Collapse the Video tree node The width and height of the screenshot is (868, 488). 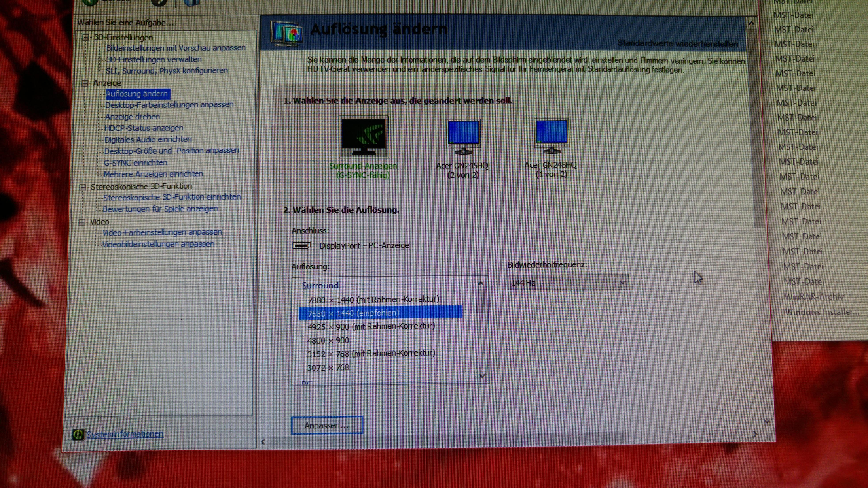(x=82, y=222)
